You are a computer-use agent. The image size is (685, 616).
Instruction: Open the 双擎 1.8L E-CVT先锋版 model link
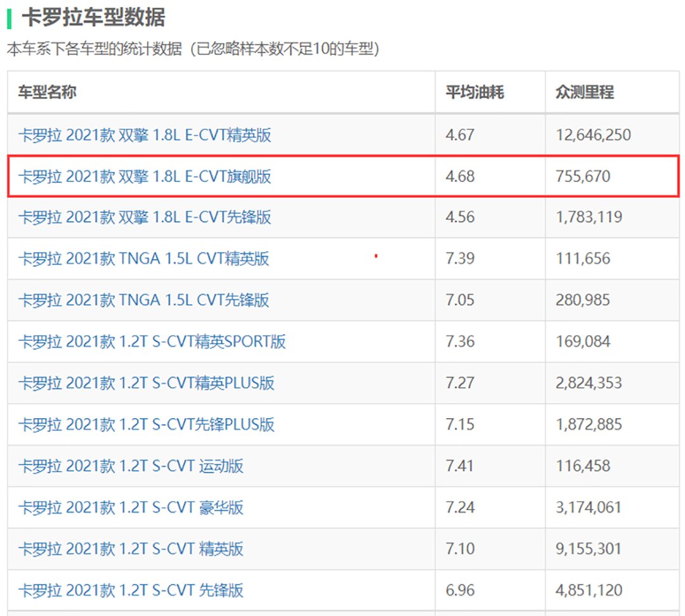[x=145, y=217]
